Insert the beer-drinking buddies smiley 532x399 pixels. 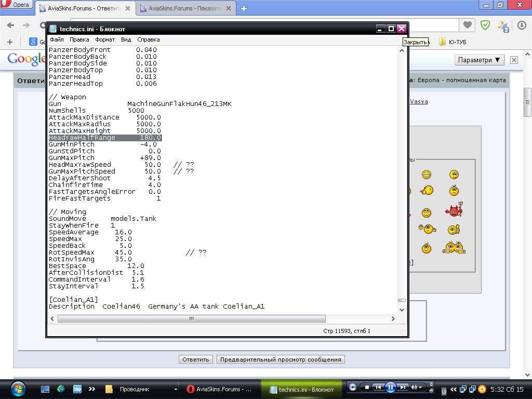coord(454,248)
